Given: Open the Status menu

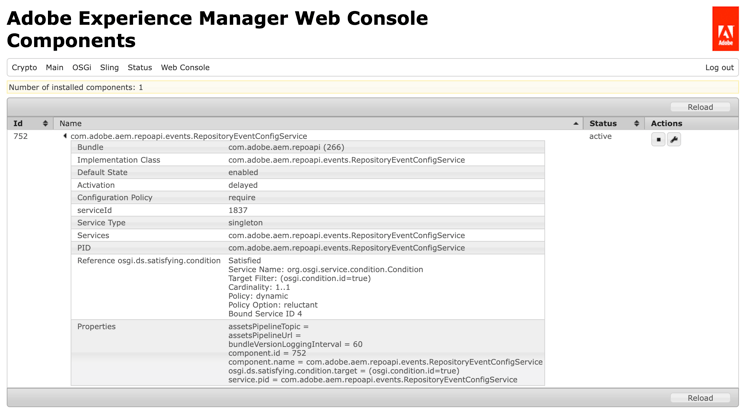Looking at the screenshot, I should (140, 67).
